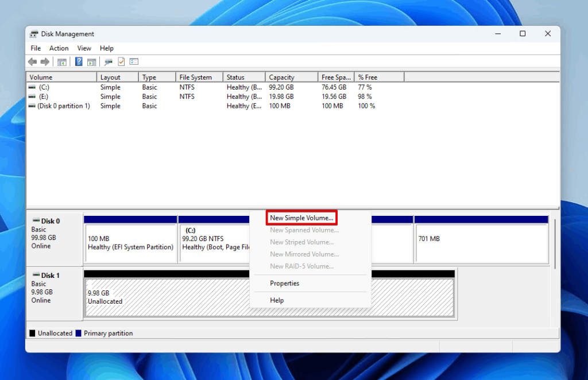Click the Back navigation arrow
This screenshot has width=588, height=380.
pyautogui.click(x=32, y=61)
